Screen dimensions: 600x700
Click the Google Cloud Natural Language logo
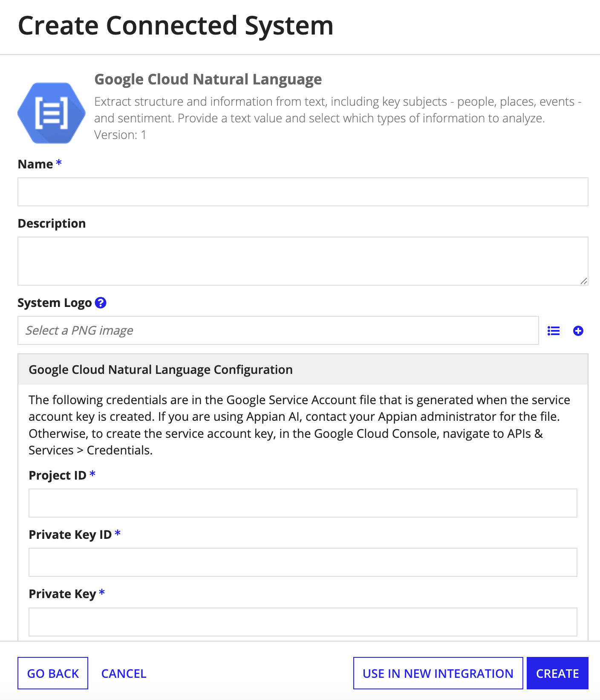(x=52, y=113)
